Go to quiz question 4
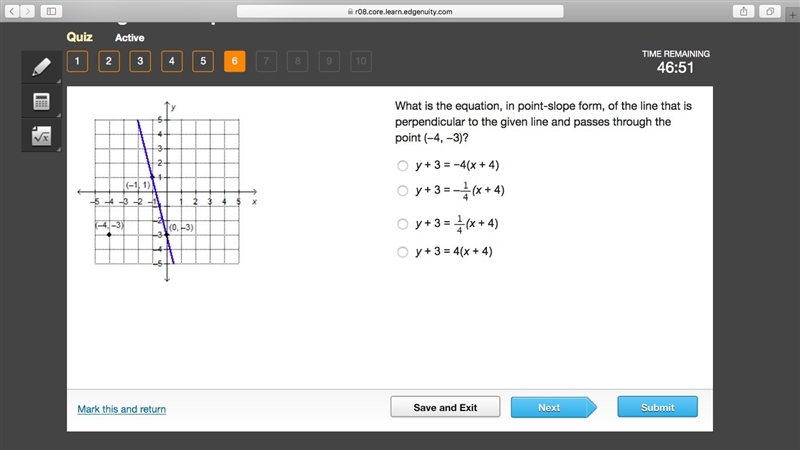This screenshot has height=450, width=800. (x=171, y=61)
